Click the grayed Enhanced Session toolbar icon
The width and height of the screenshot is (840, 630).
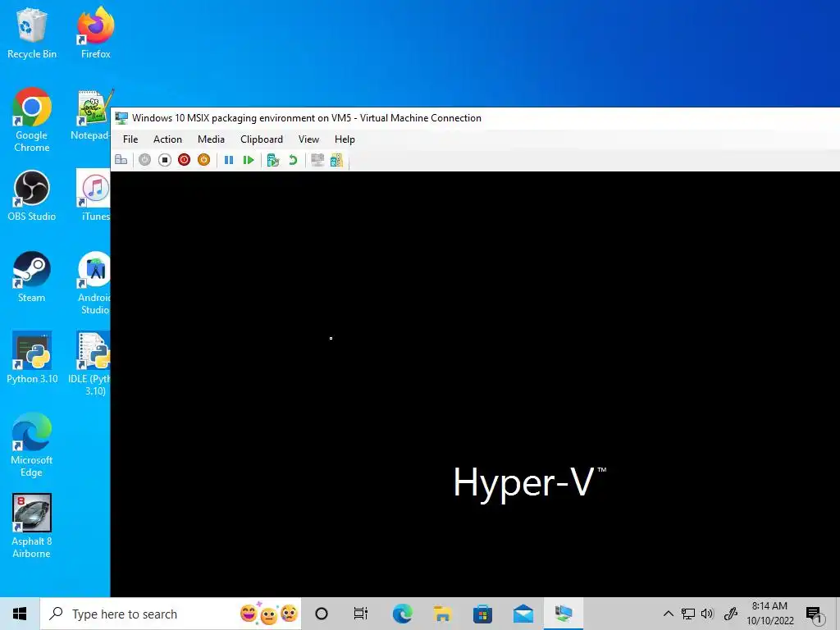point(317,160)
